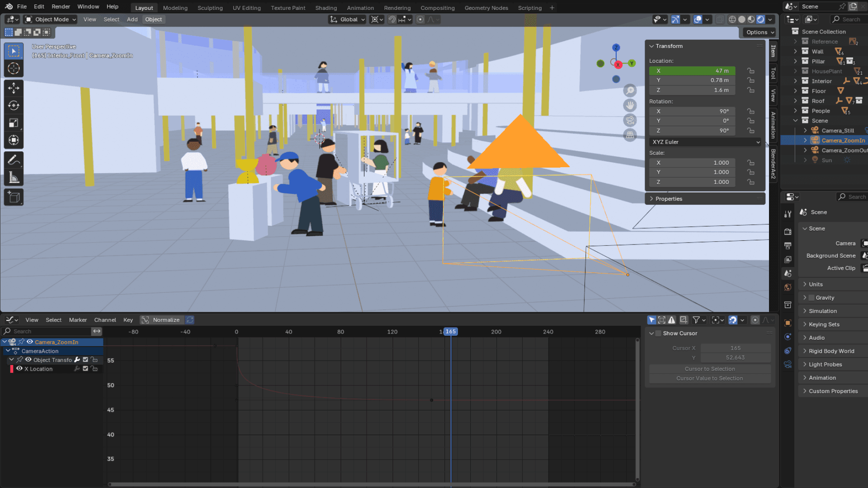
Task: Select the 3D Cursor tool
Action: (x=14, y=69)
